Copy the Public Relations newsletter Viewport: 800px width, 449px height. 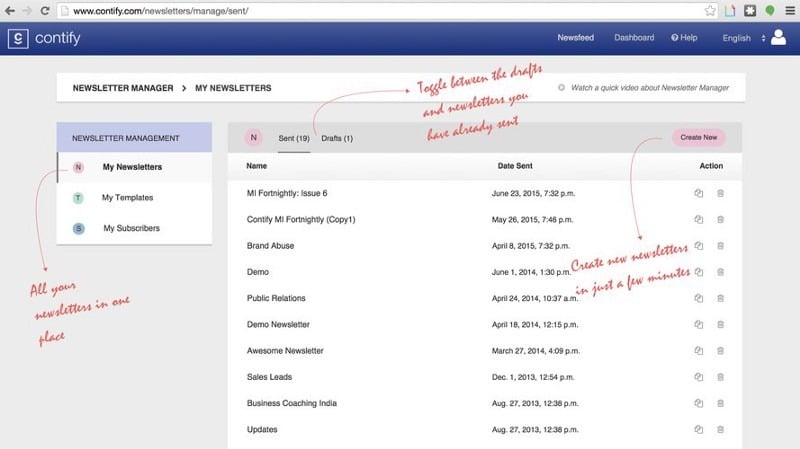pyautogui.click(x=698, y=298)
